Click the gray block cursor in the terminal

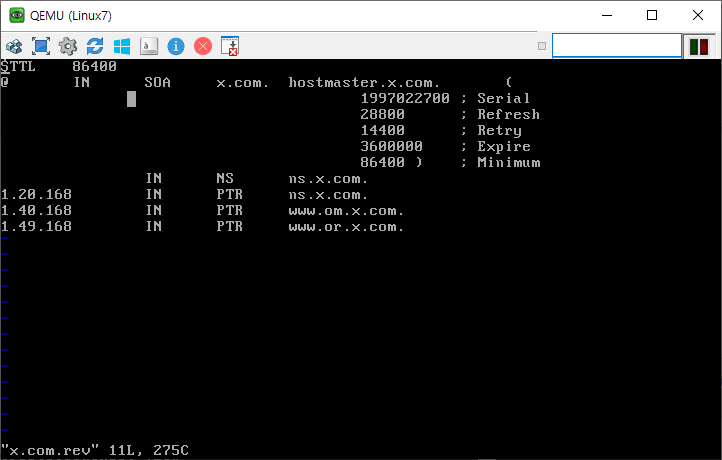click(x=131, y=99)
